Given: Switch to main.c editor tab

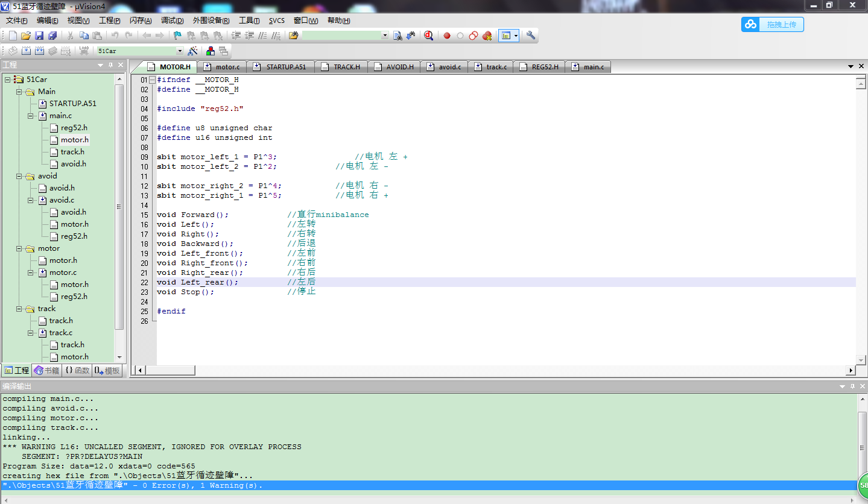Looking at the screenshot, I should click(x=588, y=67).
